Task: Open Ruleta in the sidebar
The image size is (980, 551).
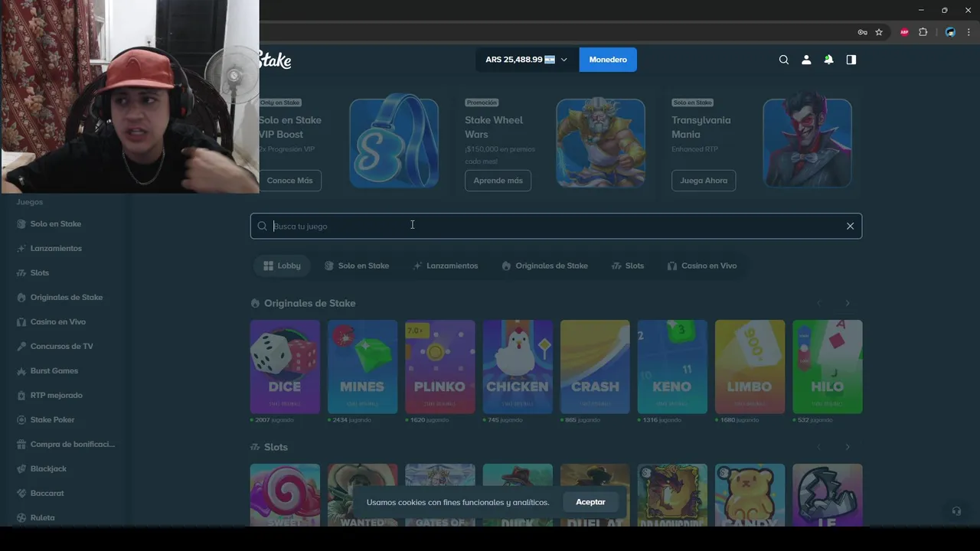Action: pos(35,517)
